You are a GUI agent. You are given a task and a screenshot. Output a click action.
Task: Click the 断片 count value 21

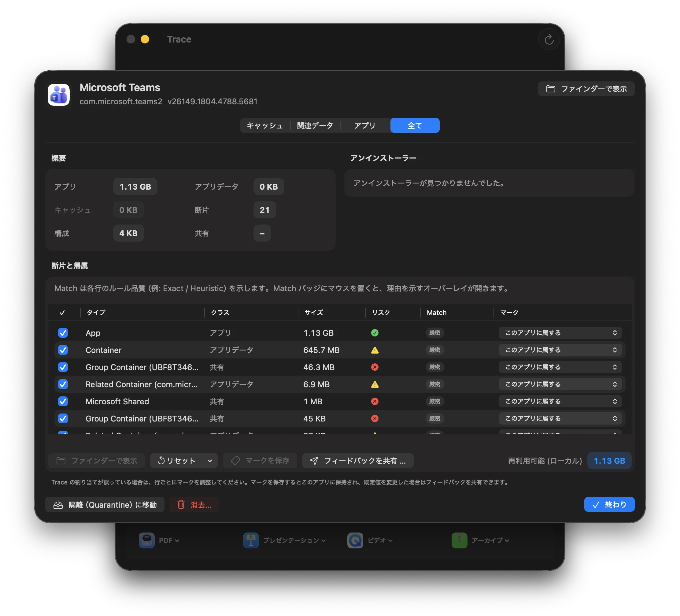pos(265,210)
